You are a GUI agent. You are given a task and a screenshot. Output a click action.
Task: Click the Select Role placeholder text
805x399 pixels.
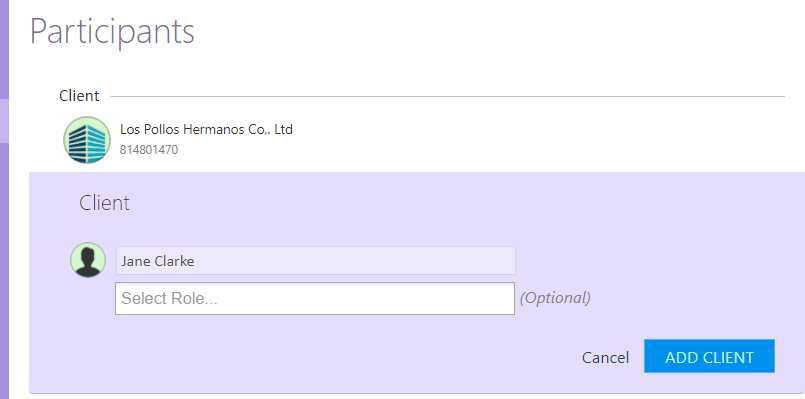pos(169,298)
